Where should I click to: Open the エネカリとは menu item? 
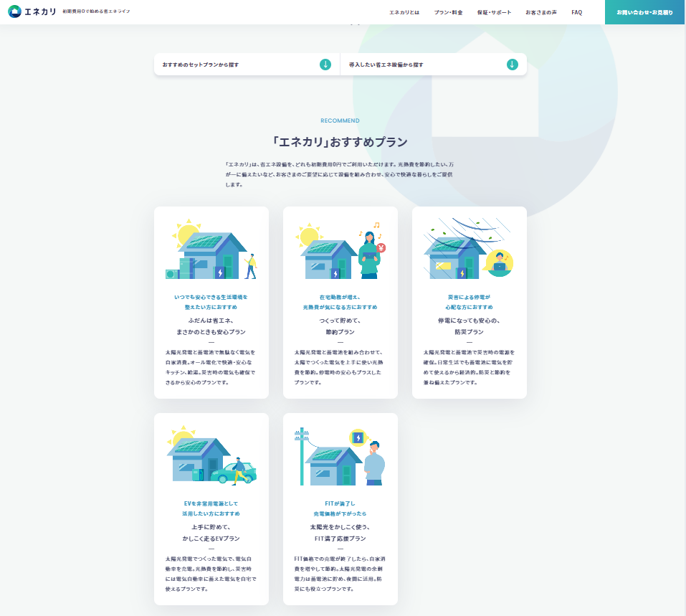click(406, 11)
